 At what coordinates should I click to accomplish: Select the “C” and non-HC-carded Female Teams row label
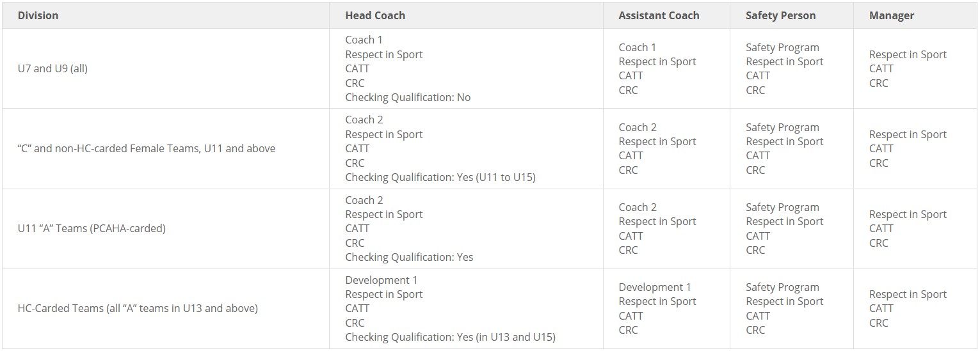[147, 148]
